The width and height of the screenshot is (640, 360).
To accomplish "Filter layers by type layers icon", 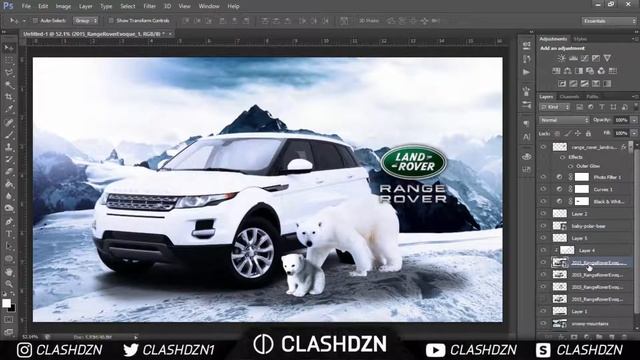I will click(602, 107).
